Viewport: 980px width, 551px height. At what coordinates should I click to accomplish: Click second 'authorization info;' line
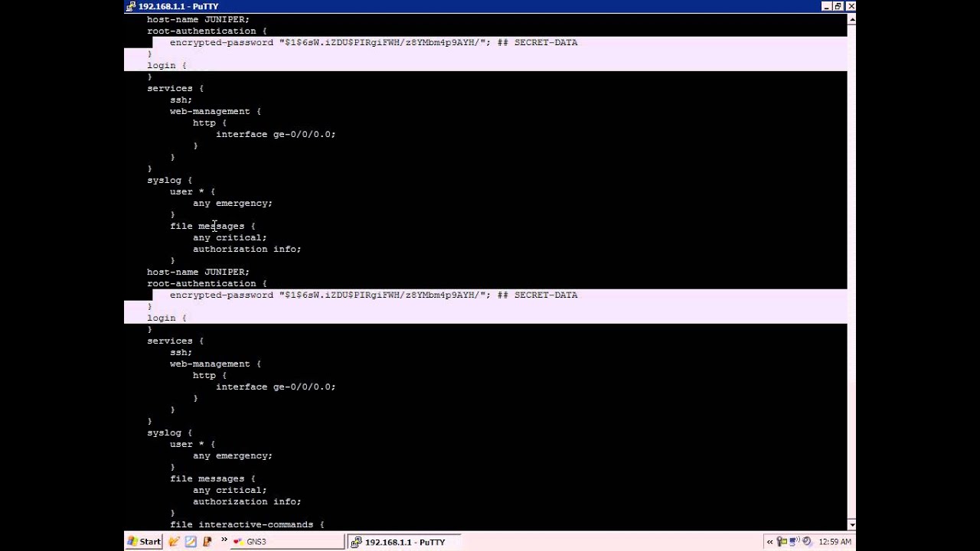tap(247, 502)
